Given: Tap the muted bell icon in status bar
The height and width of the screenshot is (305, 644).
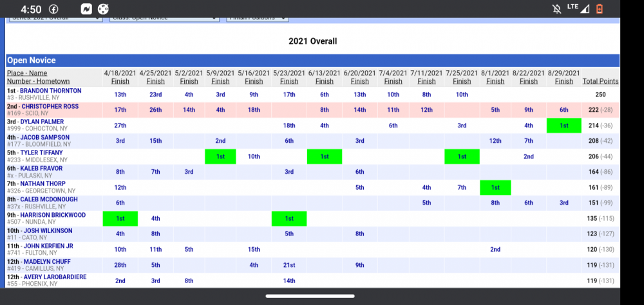Looking at the screenshot, I should 557,9.
